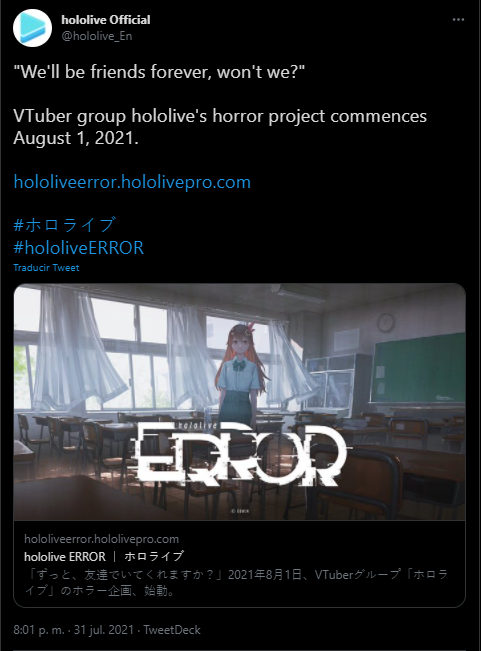
Task: Open the tweet's three-dot more options menu
Action: tap(458, 20)
